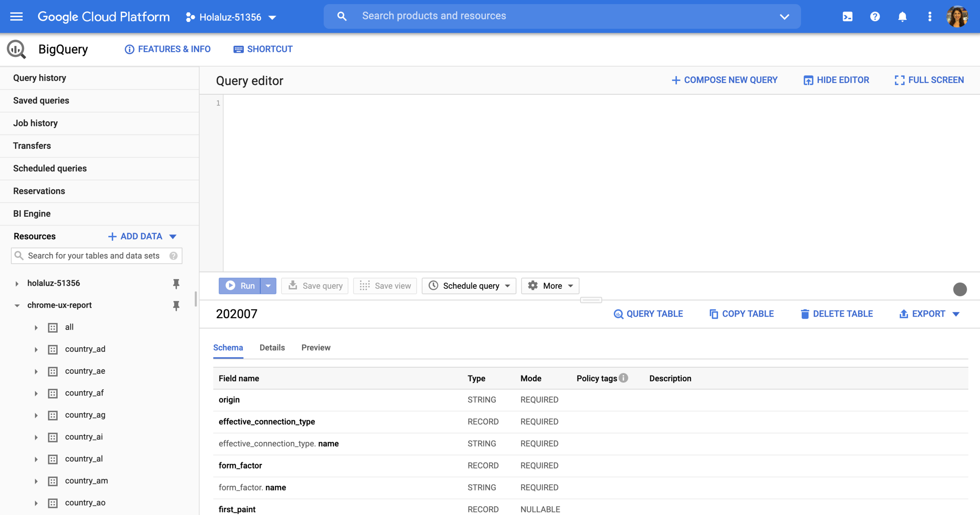Open the three-dot settings menu
The image size is (980, 515).
click(929, 16)
